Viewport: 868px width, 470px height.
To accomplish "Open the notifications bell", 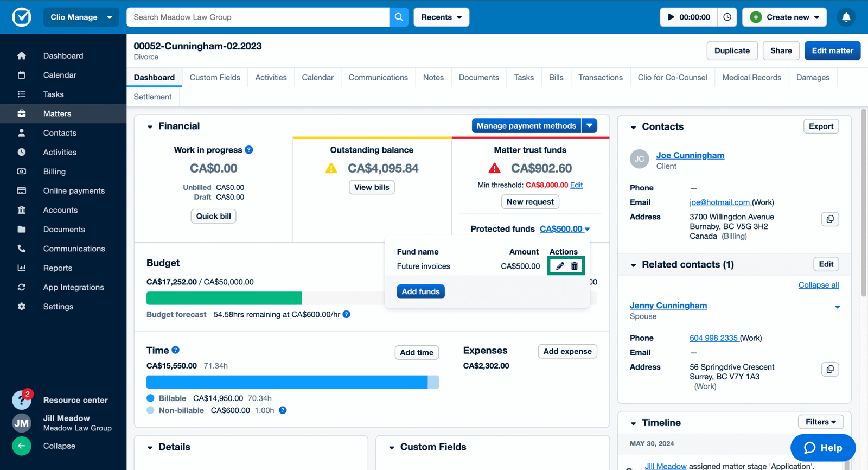I will (846, 17).
